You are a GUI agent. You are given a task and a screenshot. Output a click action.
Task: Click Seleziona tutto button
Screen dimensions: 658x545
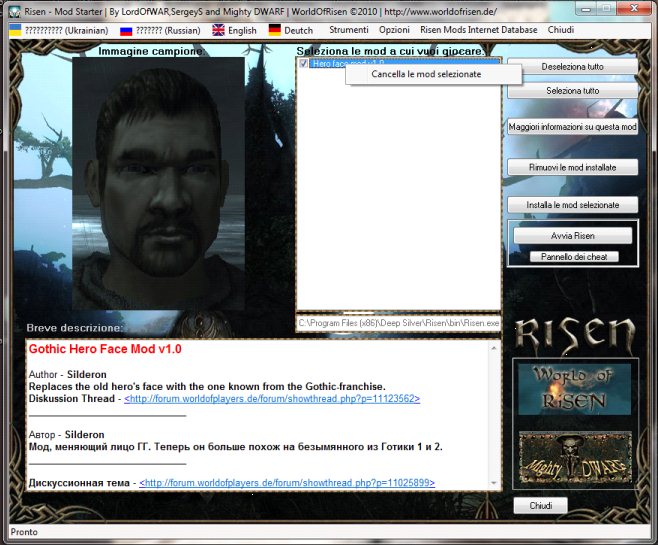tap(572, 91)
